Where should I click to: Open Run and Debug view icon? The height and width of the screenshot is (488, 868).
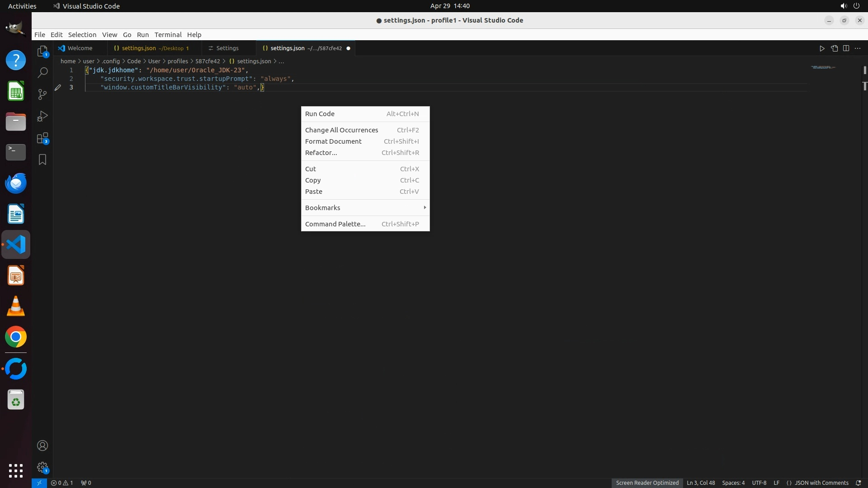click(42, 116)
